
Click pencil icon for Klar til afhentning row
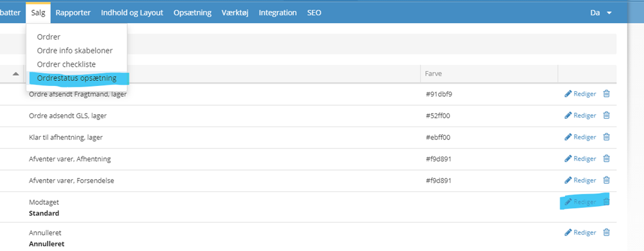tap(568, 137)
